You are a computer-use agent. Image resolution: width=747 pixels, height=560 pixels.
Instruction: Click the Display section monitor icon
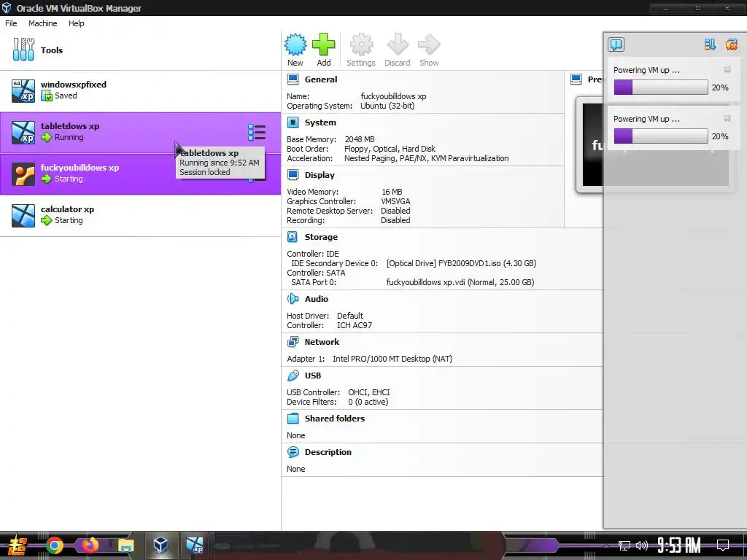pyautogui.click(x=293, y=175)
